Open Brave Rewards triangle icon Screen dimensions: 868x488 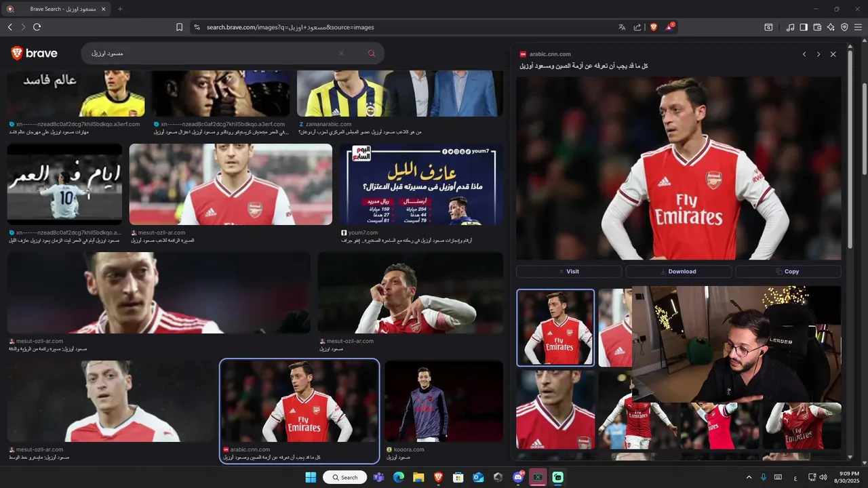coord(669,27)
